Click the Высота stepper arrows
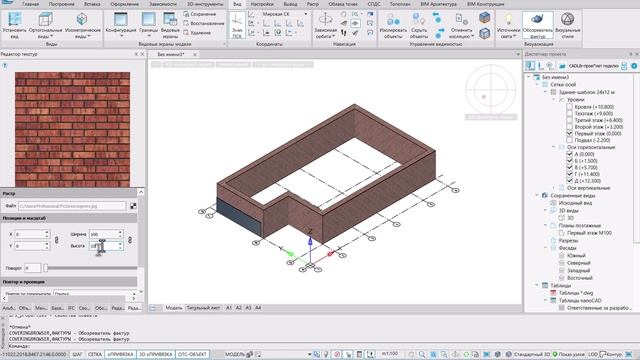Image resolution: width=640 pixels, height=360 pixels. pyautogui.click(x=120, y=246)
